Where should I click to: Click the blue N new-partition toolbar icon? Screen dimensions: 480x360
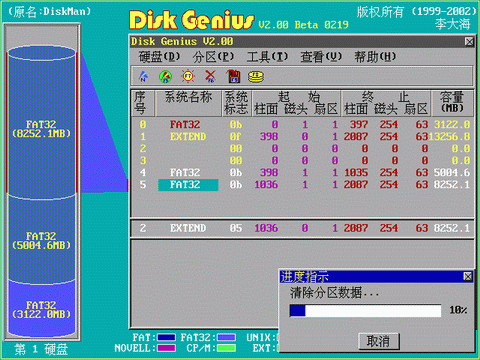click(143, 76)
